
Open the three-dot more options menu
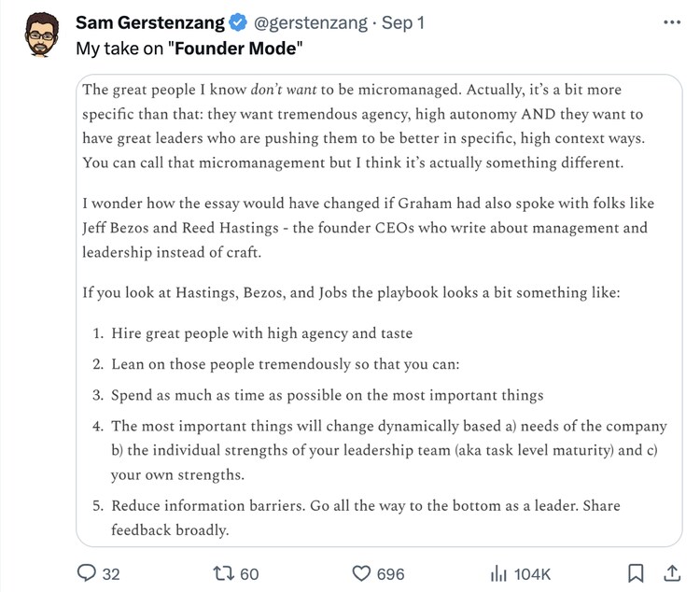point(672,21)
